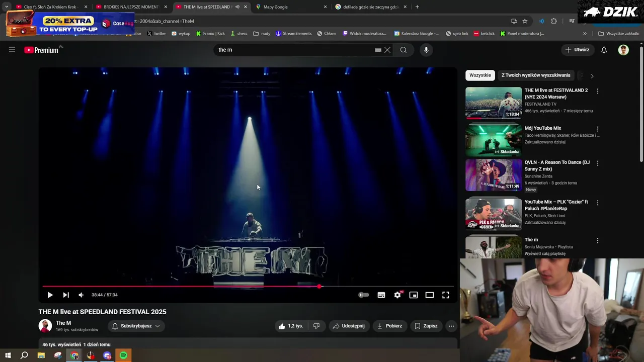Screen dimensions: 644x362
Task: Open the Mój YouTube Mix thumbnail
Action: (494, 140)
